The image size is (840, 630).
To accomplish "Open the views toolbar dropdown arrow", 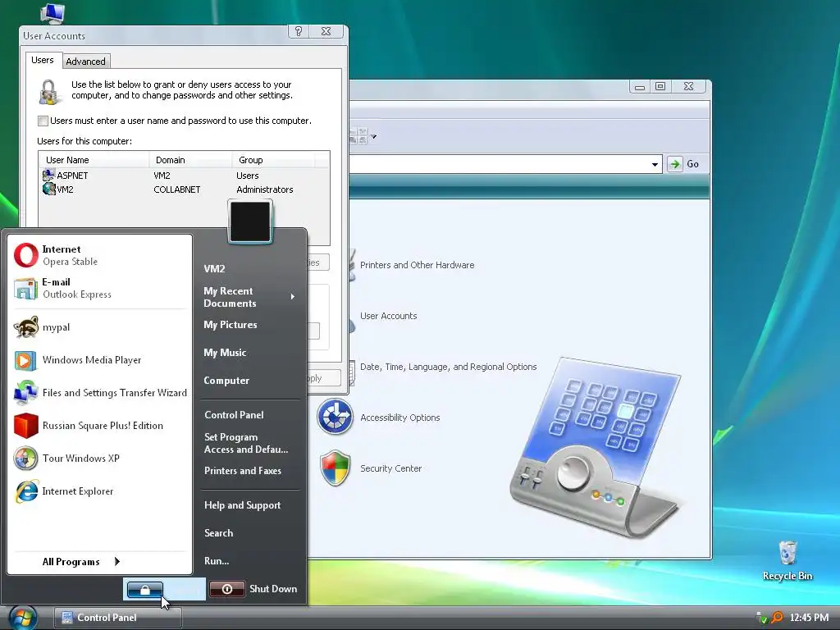I will click(x=374, y=137).
